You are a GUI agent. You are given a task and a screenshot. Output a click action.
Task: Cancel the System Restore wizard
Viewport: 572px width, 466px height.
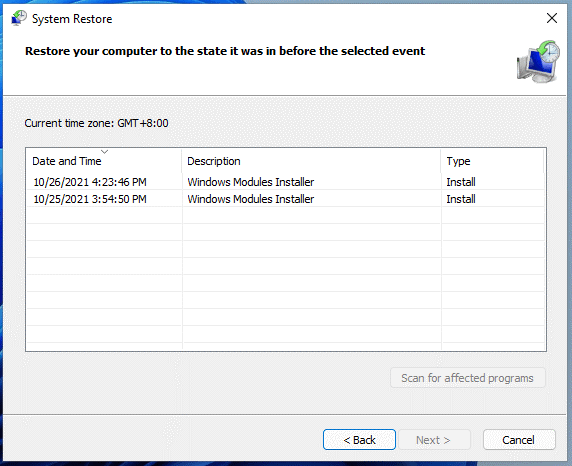coord(519,440)
